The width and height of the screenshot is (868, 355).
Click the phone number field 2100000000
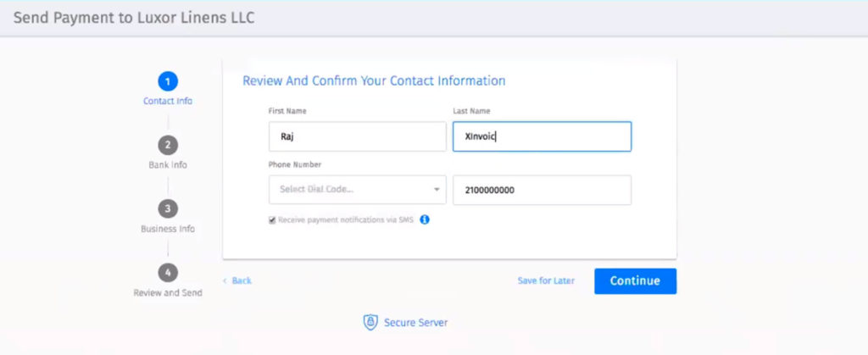pyautogui.click(x=542, y=191)
